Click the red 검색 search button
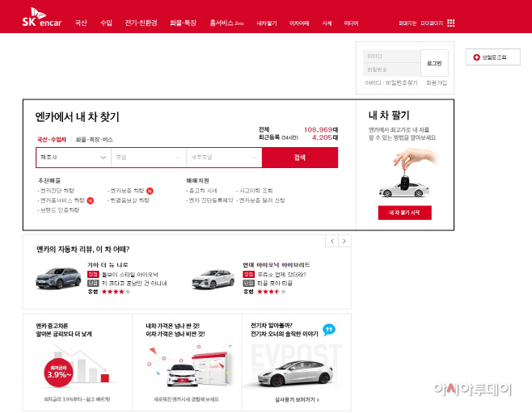The height and width of the screenshot is (413, 532). click(x=300, y=158)
